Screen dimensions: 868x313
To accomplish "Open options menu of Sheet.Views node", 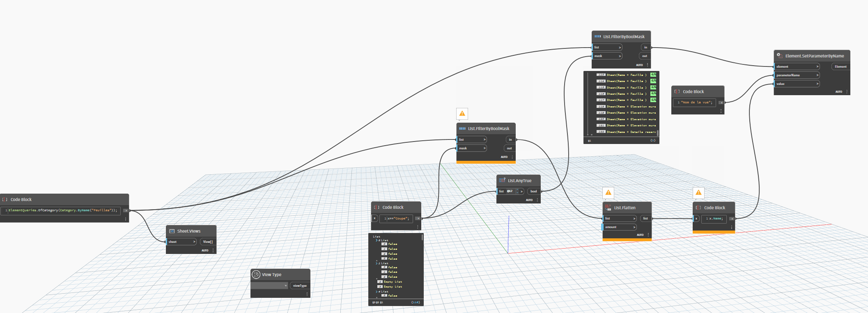I will (213, 250).
